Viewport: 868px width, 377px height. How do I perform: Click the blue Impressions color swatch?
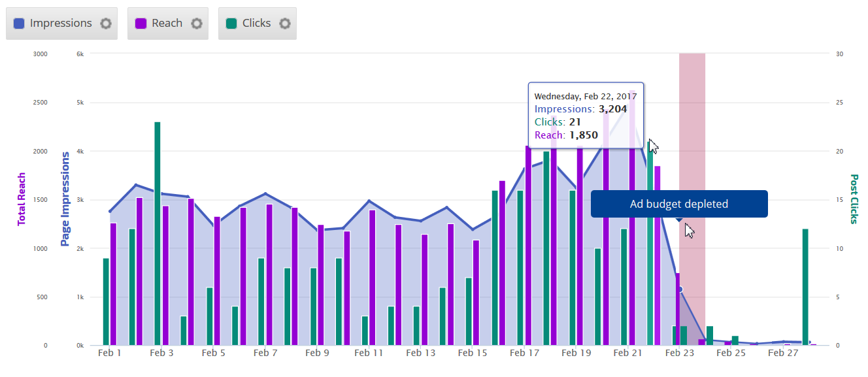click(x=19, y=24)
